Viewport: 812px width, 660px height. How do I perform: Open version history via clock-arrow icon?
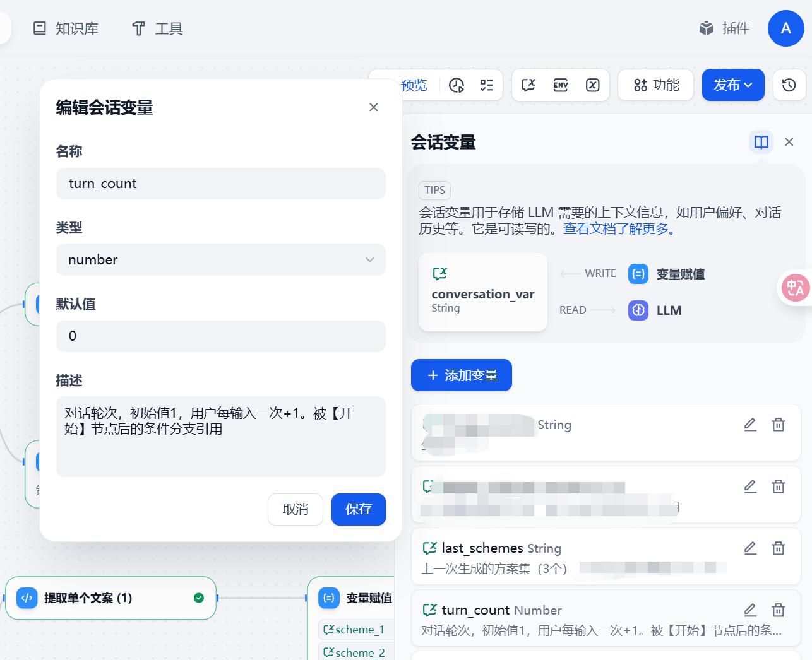(x=789, y=85)
